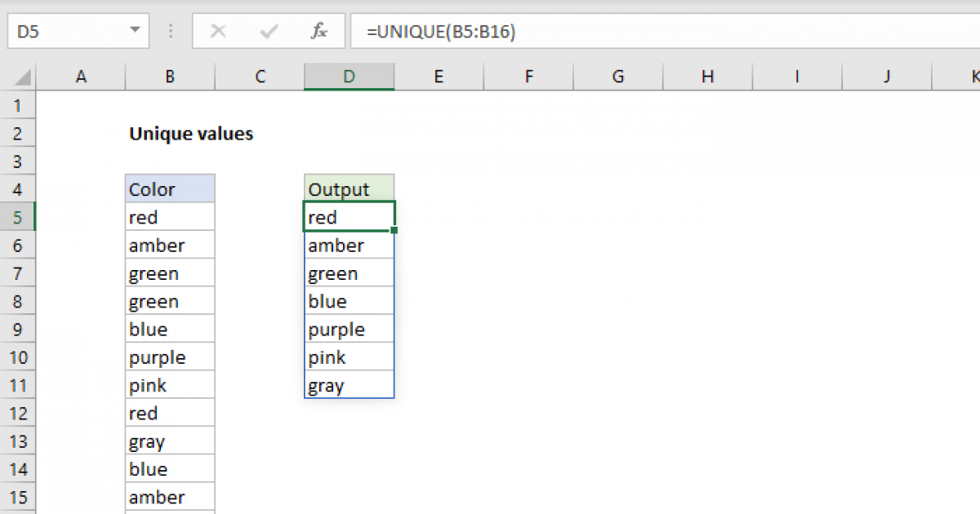Select the cell containing purple in Output
Image resolution: width=980 pixels, height=514 pixels.
(x=349, y=330)
